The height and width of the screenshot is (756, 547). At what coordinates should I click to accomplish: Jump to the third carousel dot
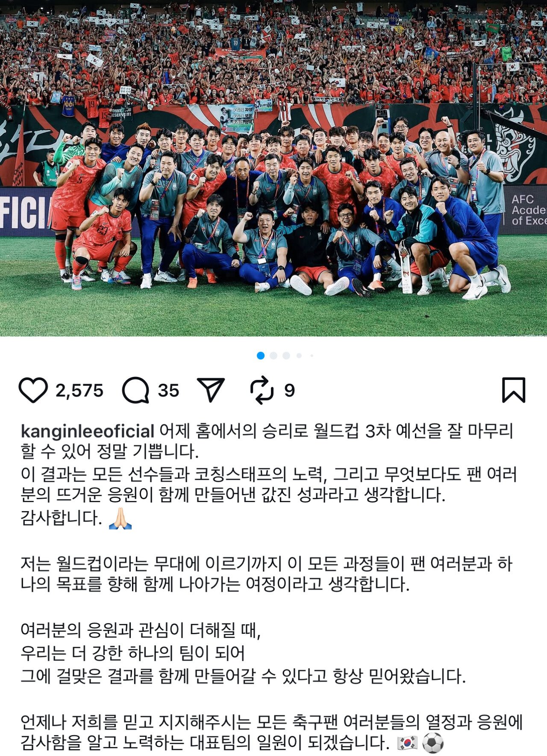coord(286,356)
